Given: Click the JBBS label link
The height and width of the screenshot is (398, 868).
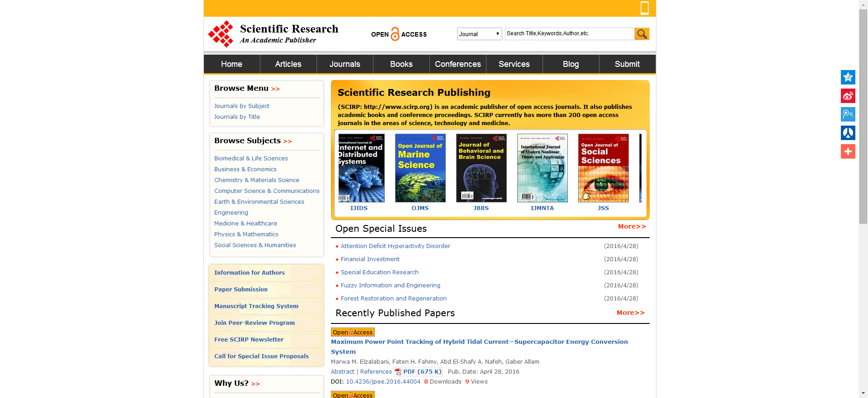Looking at the screenshot, I should (x=481, y=208).
